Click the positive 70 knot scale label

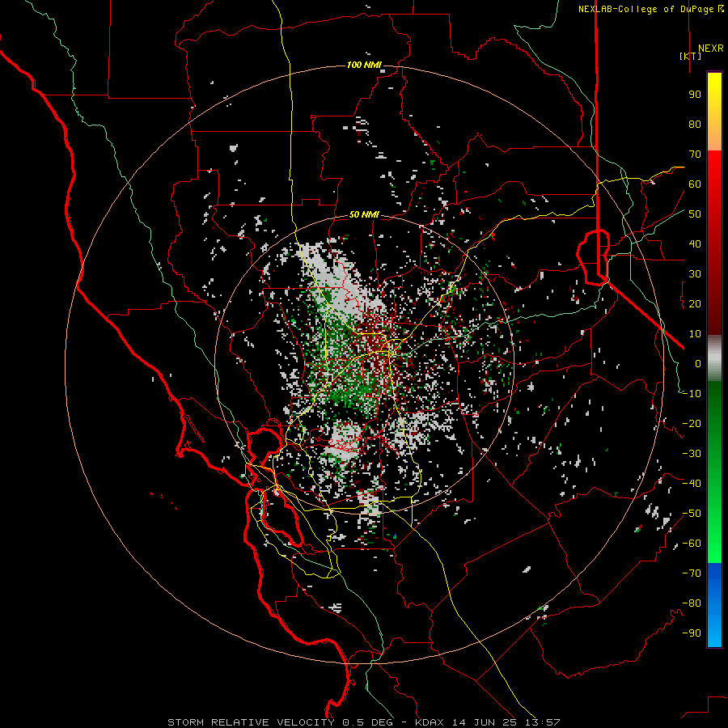695,154
